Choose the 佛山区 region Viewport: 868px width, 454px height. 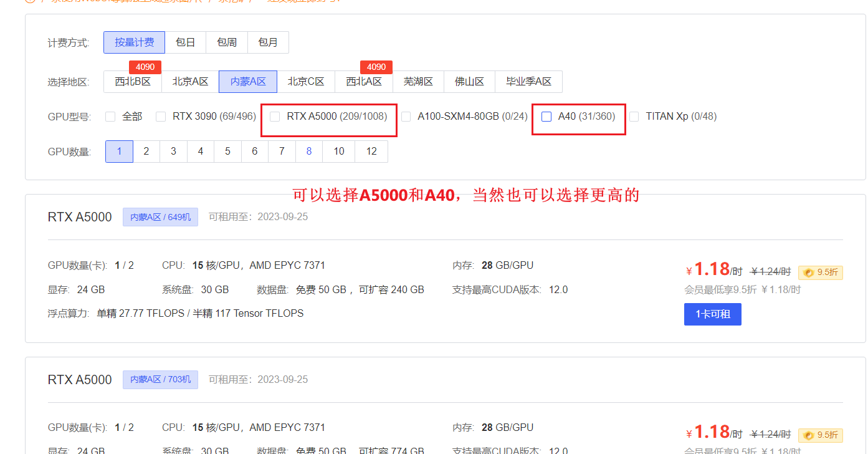(x=469, y=82)
